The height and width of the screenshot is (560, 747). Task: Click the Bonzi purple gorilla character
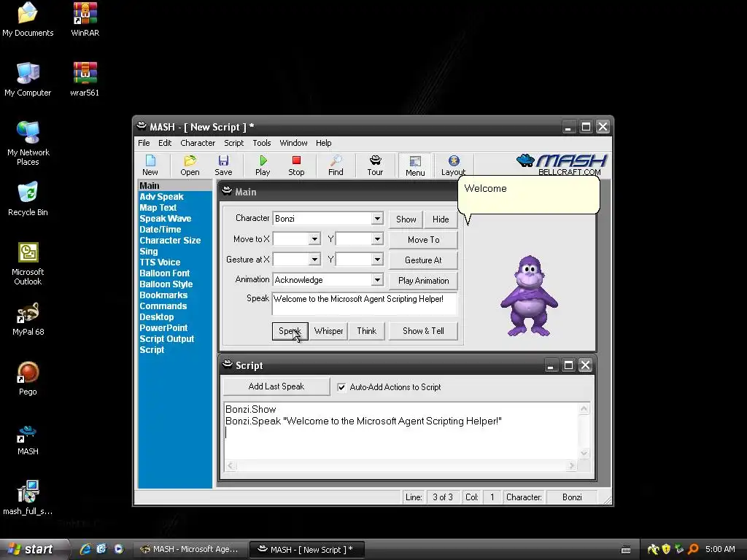[x=529, y=296]
